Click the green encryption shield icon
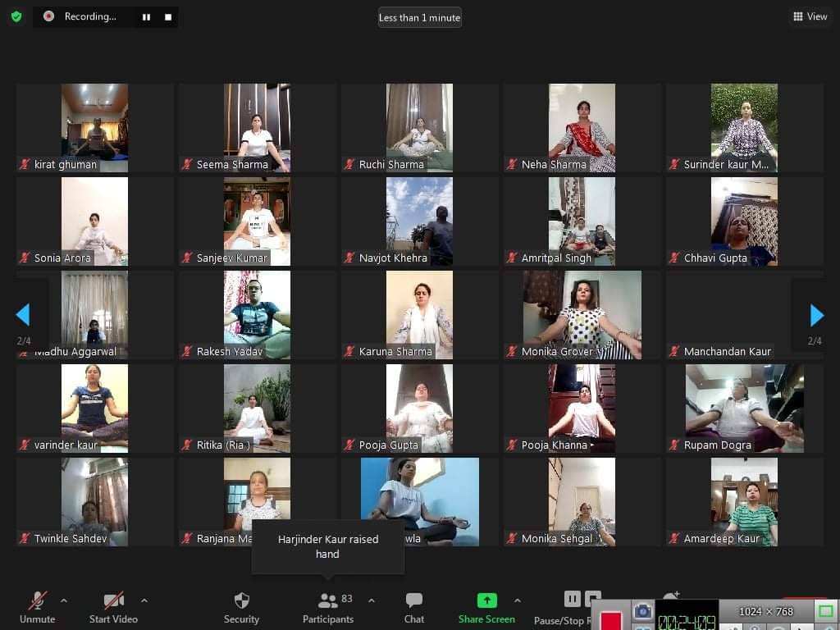Screen dimensions: 840x630 tap(16, 16)
